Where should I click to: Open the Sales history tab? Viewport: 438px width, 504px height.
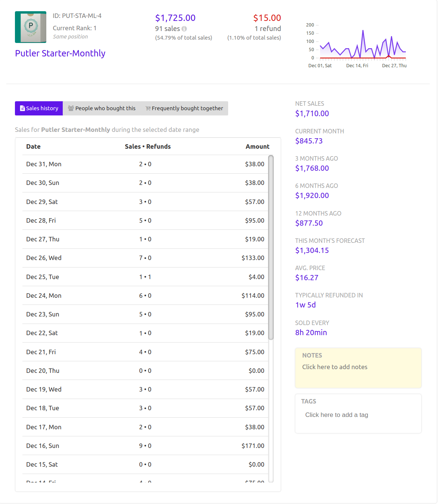point(39,108)
